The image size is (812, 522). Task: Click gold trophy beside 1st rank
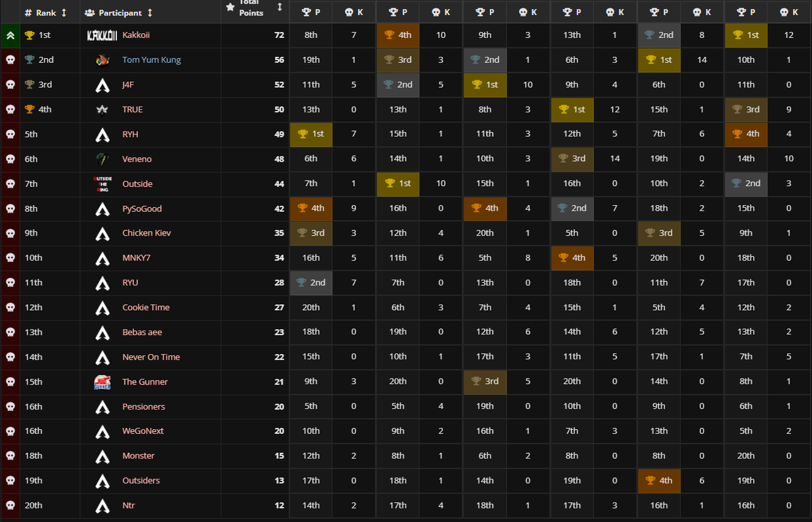pyautogui.click(x=29, y=35)
